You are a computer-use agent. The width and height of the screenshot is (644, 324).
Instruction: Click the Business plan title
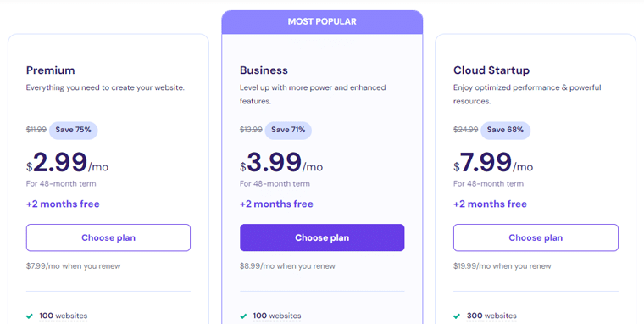264,70
